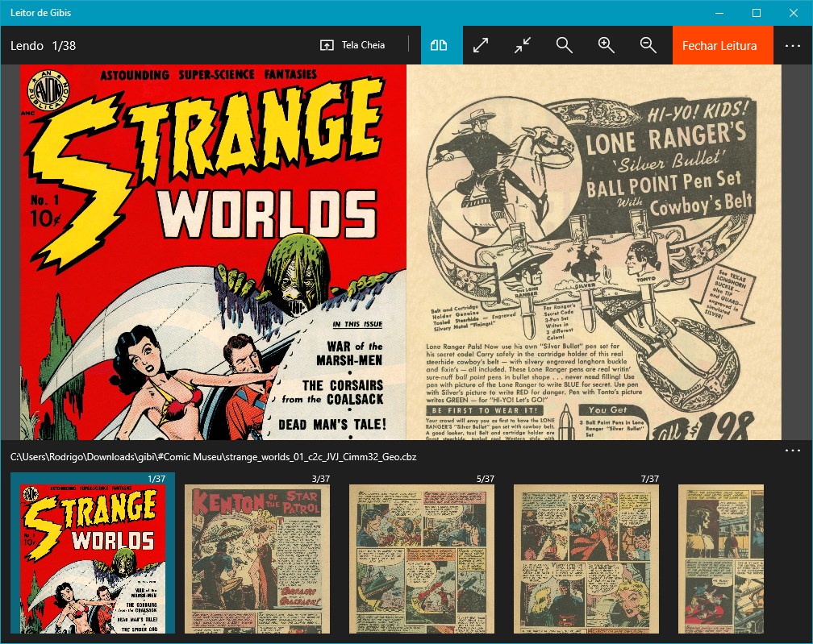Zoom in with the plus magnifier
Screen dimensions: 813x644
[x=607, y=45]
